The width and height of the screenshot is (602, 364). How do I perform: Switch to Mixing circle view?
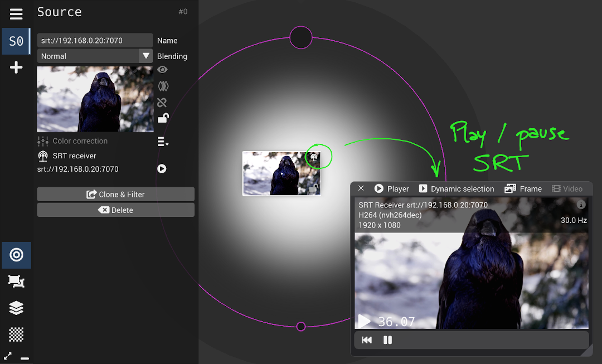[x=16, y=255]
